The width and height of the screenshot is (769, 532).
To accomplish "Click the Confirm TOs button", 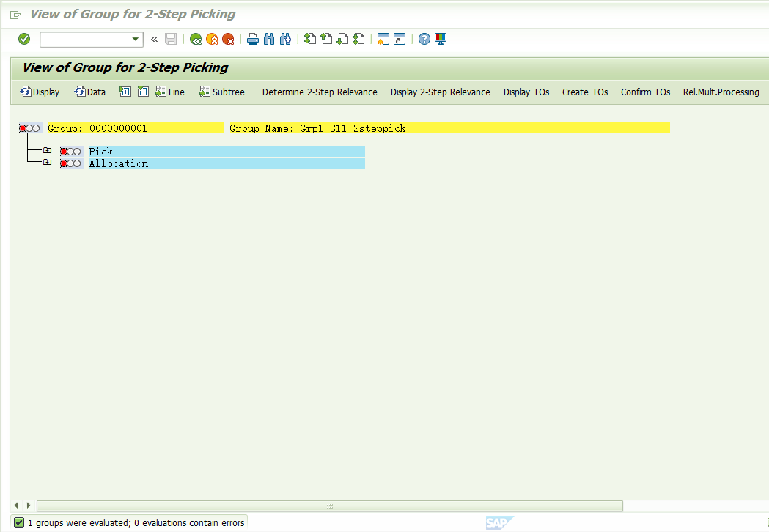I will pyautogui.click(x=644, y=92).
